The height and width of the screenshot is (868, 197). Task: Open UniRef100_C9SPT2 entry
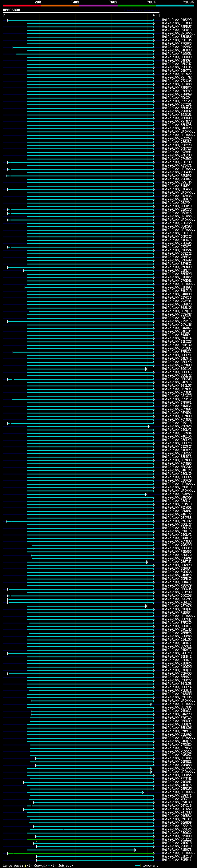point(177,399)
